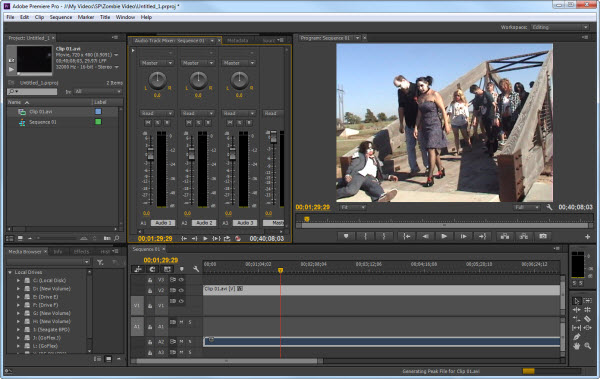Step back one frame in Program monitor

[x=425, y=237]
